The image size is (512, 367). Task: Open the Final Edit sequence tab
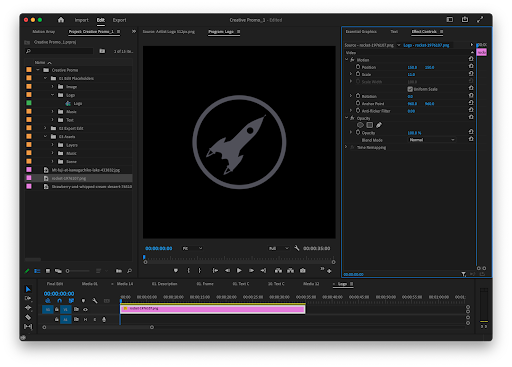pos(55,284)
